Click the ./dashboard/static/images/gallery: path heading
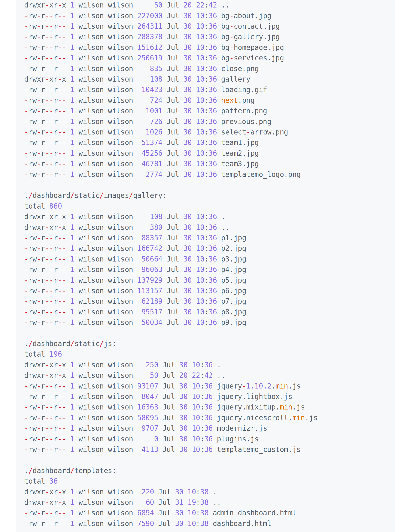 95,196
